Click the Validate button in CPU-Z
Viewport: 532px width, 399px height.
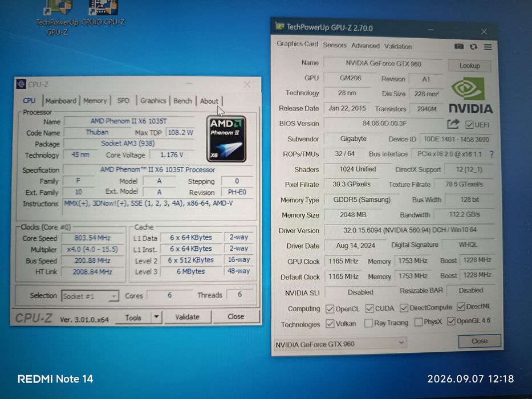click(187, 317)
